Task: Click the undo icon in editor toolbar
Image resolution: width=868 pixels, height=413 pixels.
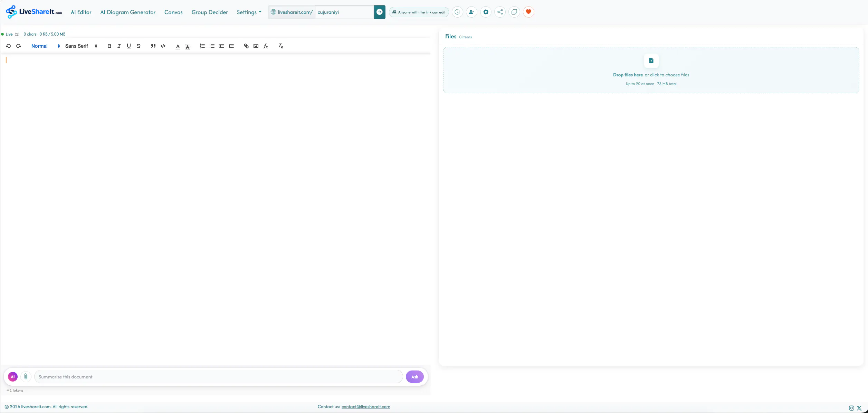Action: (x=8, y=46)
